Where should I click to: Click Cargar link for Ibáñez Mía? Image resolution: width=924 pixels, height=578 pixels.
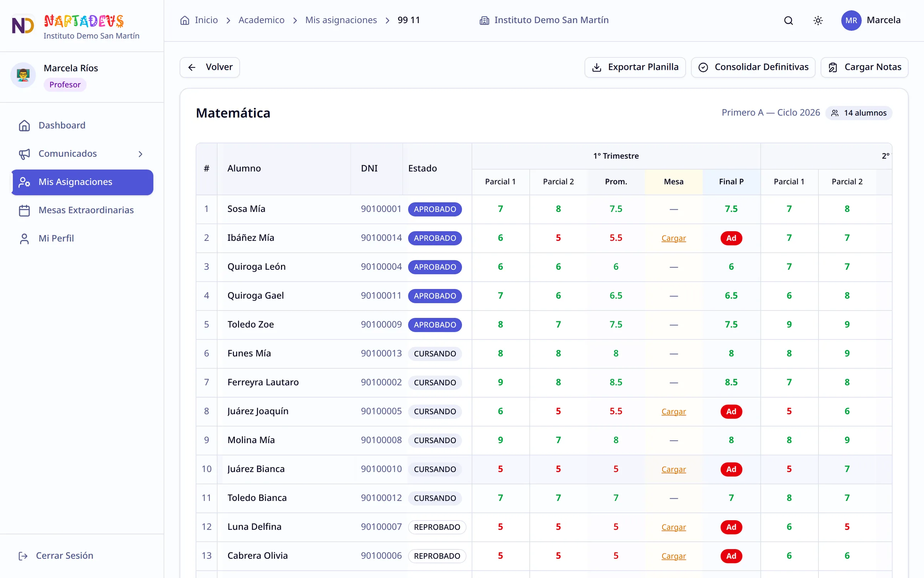pos(673,238)
